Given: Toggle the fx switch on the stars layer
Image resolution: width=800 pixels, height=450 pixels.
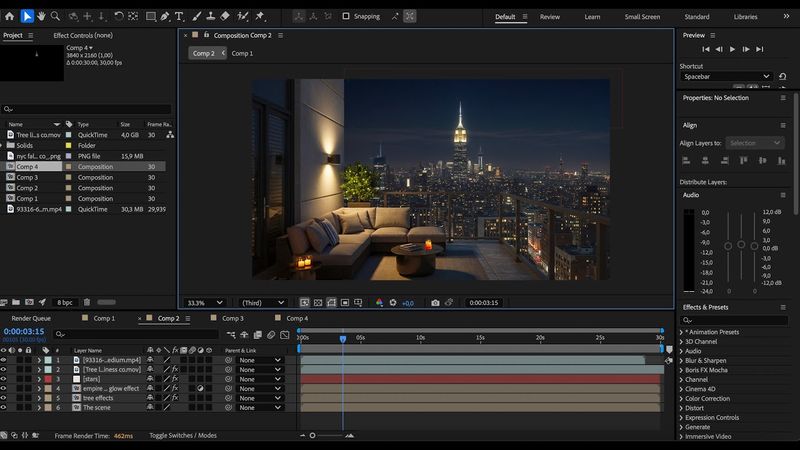Looking at the screenshot, I should click(x=175, y=379).
